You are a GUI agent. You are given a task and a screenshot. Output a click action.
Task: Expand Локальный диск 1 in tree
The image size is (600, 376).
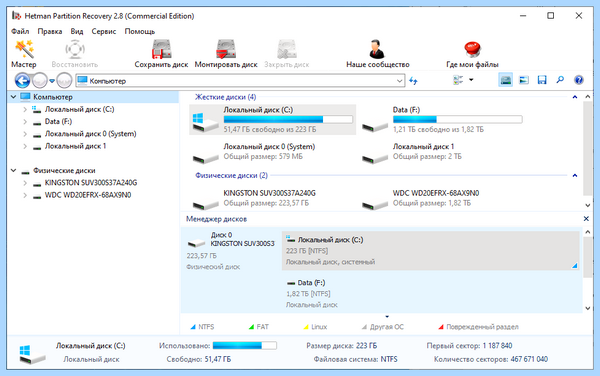(25, 146)
